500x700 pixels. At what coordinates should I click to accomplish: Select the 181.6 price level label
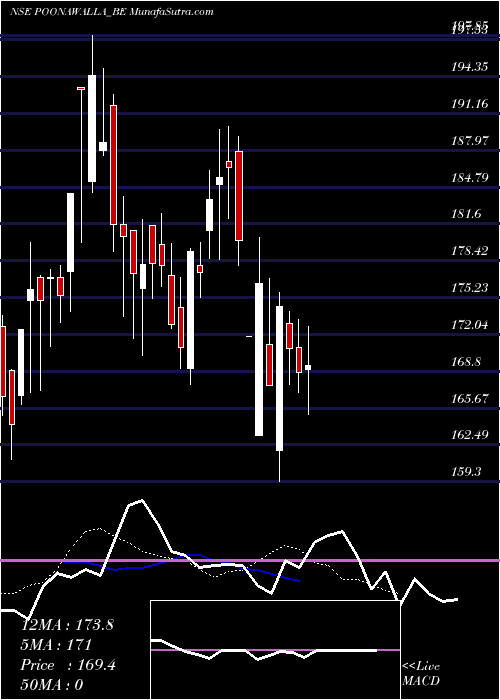[x=466, y=214]
